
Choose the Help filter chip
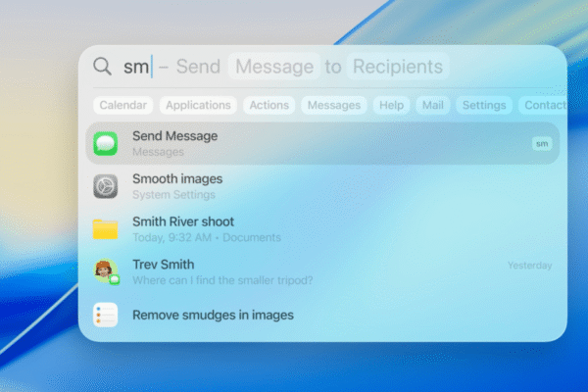(391, 105)
